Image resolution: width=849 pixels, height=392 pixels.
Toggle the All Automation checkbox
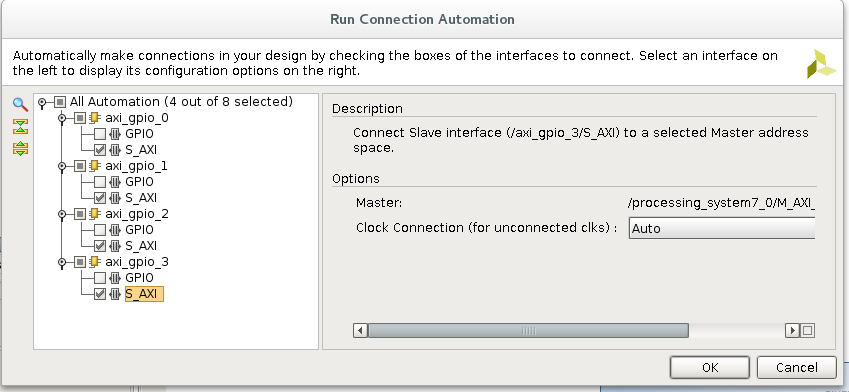click(x=60, y=102)
